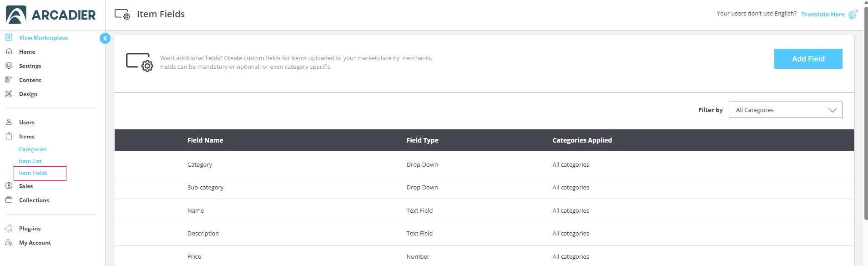Click the Users person icon
The width and height of the screenshot is (868, 266).
9,122
